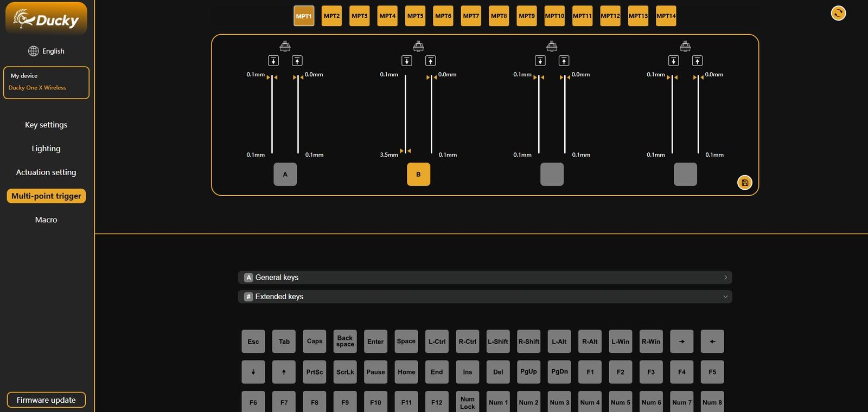Screen dimensions: 868x412
Task: Click the globe language icon
Action: pyautogui.click(x=34, y=51)
